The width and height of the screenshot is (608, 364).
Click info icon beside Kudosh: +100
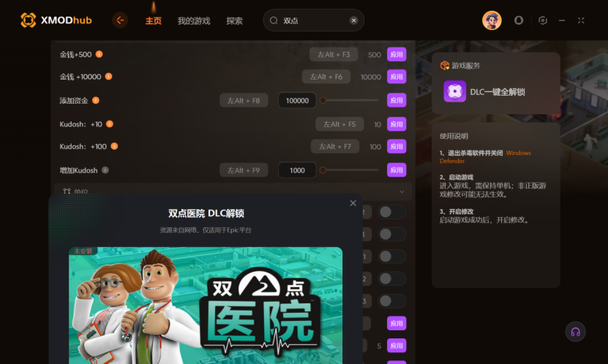(x=114, y=146)
